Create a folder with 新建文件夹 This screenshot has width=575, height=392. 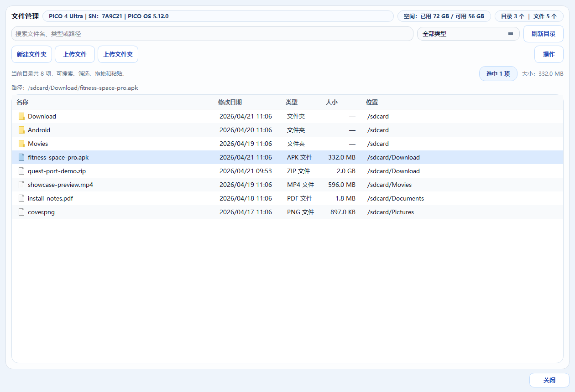(31, 54)
